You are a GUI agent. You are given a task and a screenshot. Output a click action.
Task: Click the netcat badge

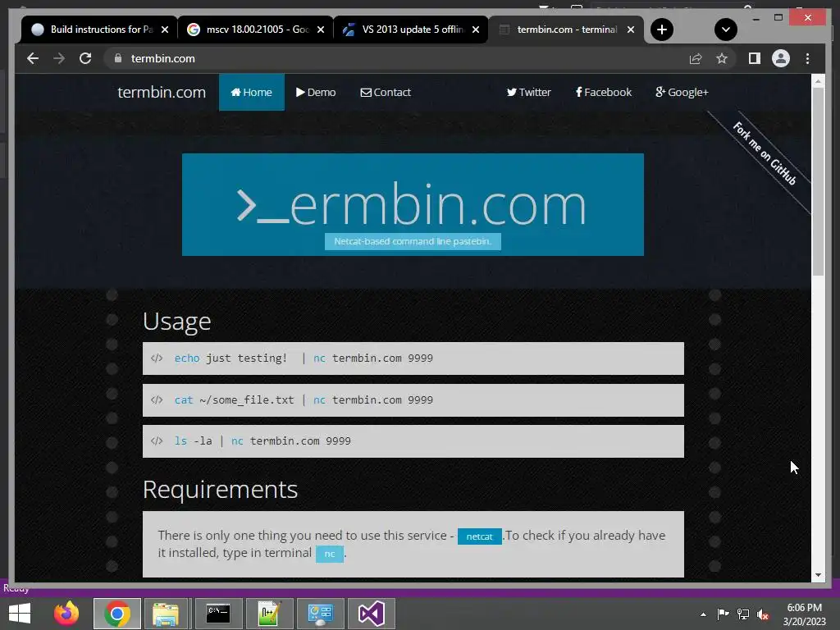pos(479,536)
